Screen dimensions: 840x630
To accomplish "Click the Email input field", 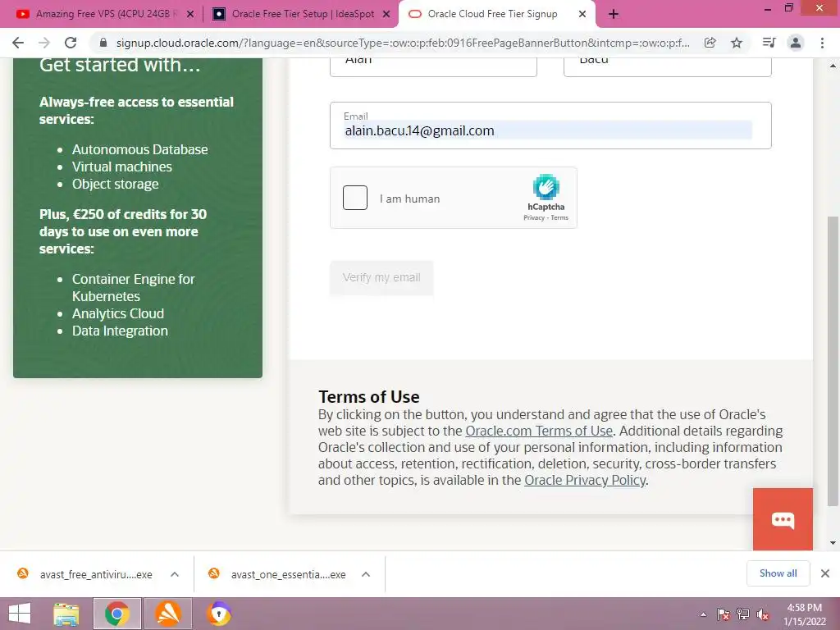I will click(550, 126).
